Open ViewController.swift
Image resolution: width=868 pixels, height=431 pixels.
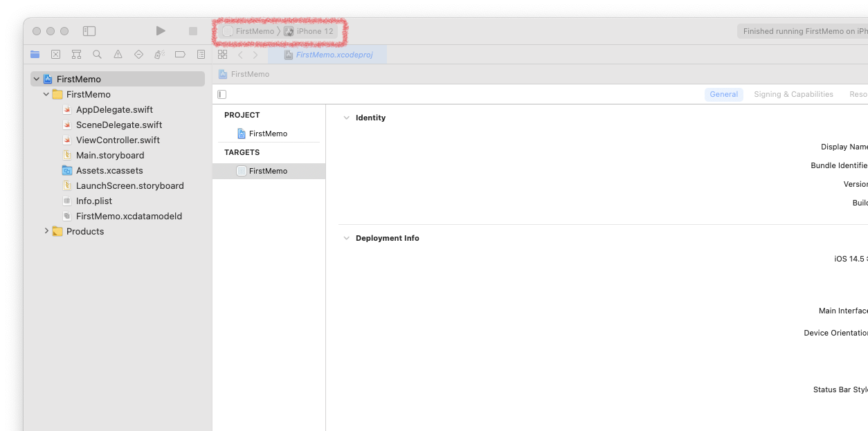(118, 140)
